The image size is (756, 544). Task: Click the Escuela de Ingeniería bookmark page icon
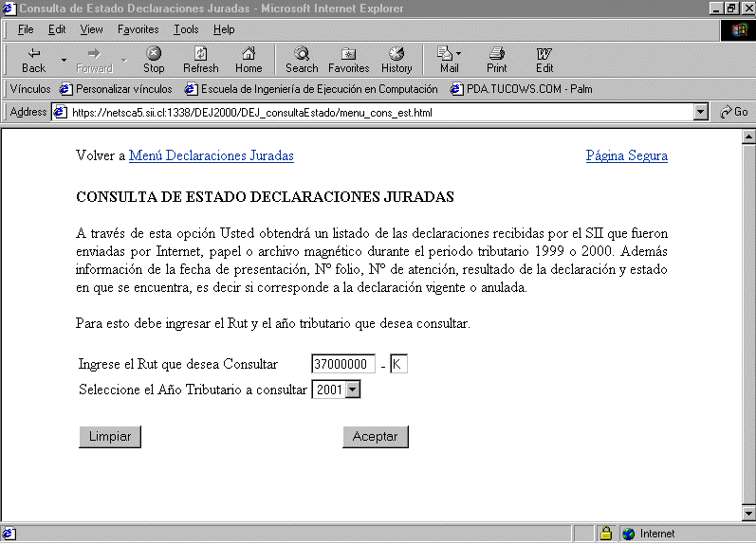(x=191, y=89)
